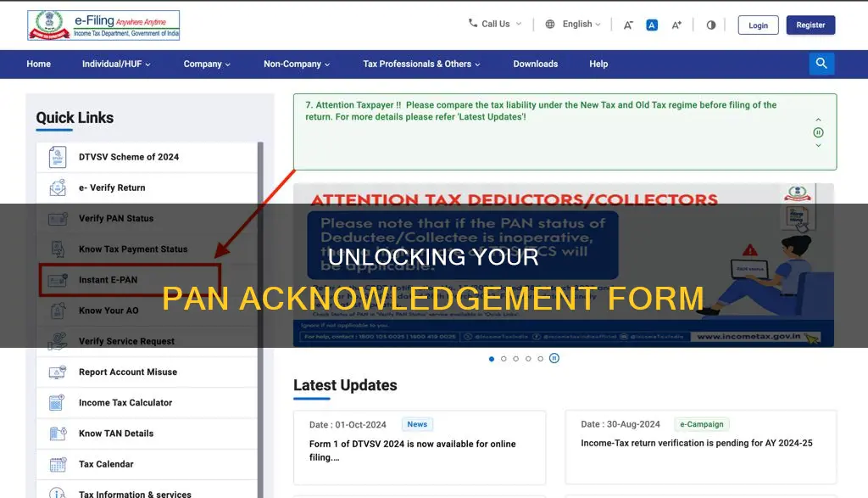Image resolution: width=868 pixels, height=498 pixels.
Task: Click the Tax Calendar icon
Action: point(58,464)
